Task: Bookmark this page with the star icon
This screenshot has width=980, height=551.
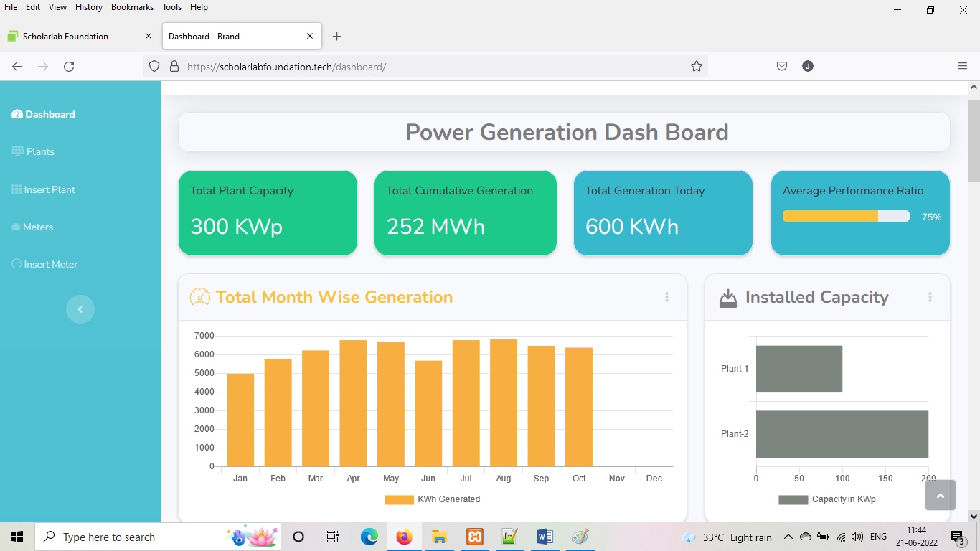Action: point(696,67)
